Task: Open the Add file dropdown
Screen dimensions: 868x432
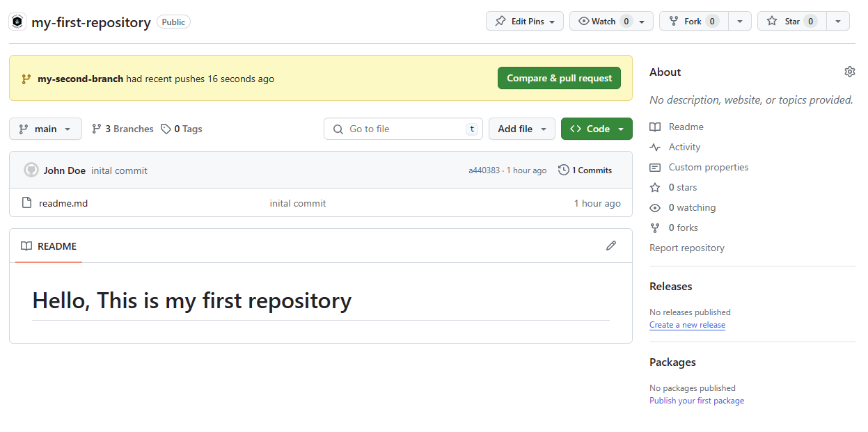Action: coord(522,129)
